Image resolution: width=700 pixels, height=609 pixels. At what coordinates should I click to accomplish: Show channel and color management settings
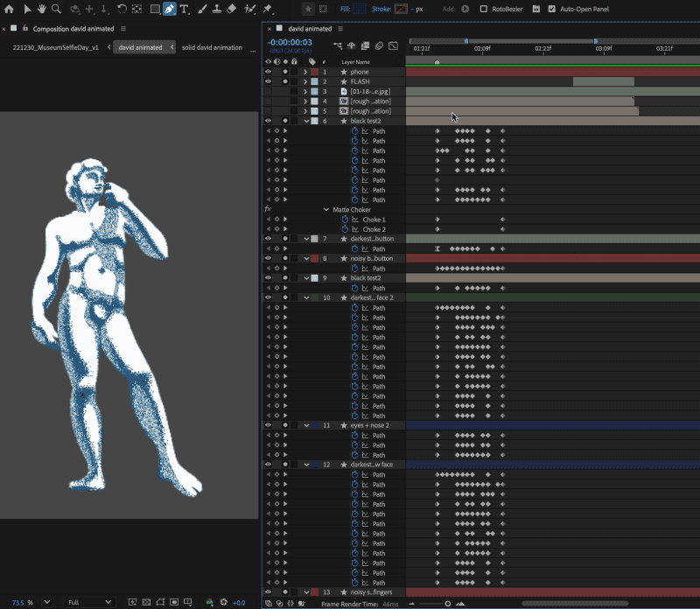click(210, 602)
